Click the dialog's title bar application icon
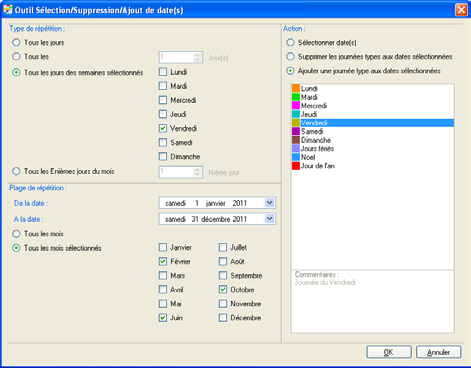Viewport: 471px width, 368px height. click(7, 10)
